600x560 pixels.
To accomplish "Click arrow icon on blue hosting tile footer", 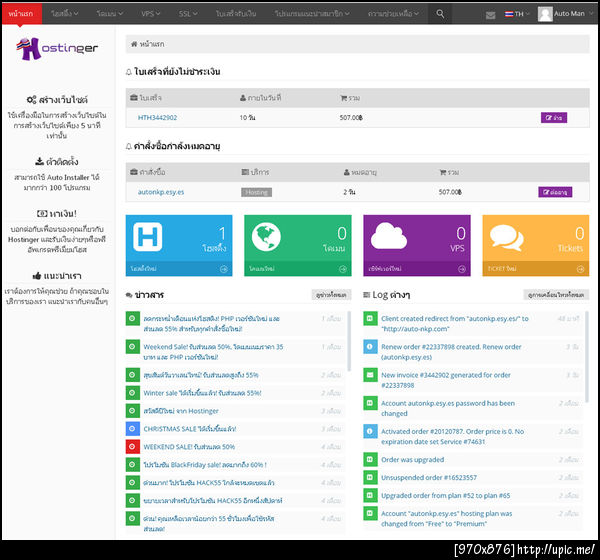I will tap(224, 269).
